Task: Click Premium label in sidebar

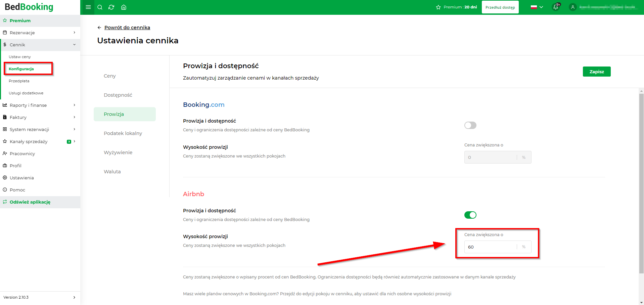Action: [x=20, y=20]
